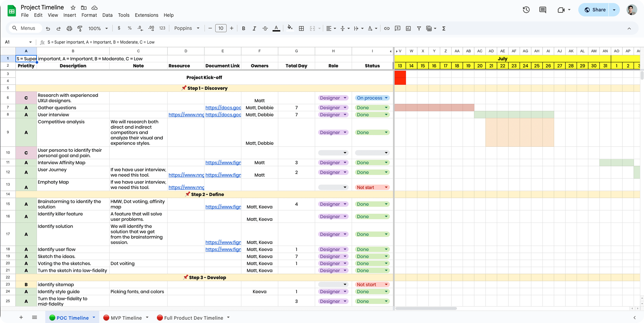Open Interview Affinity Map figma link
The height and width of the screenshot is (323, 644).
click(223, 163)
